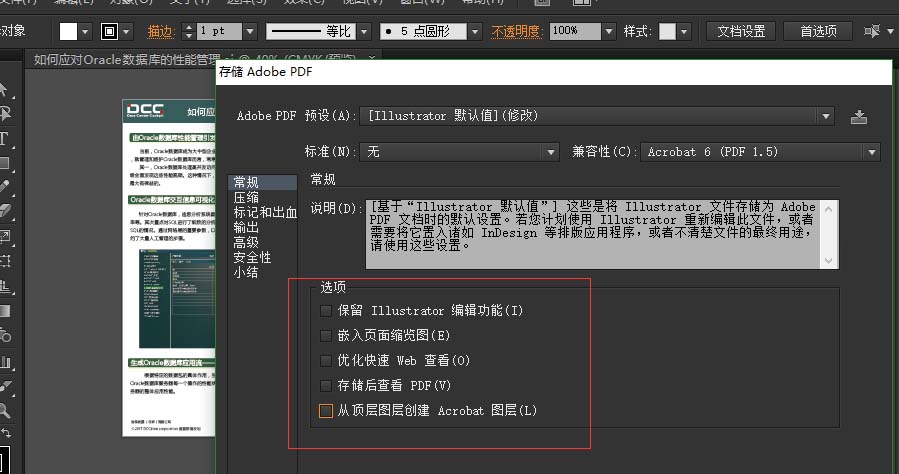Open the fill color dropdown arrow
The image size is (899, 474).
[84, 32]
